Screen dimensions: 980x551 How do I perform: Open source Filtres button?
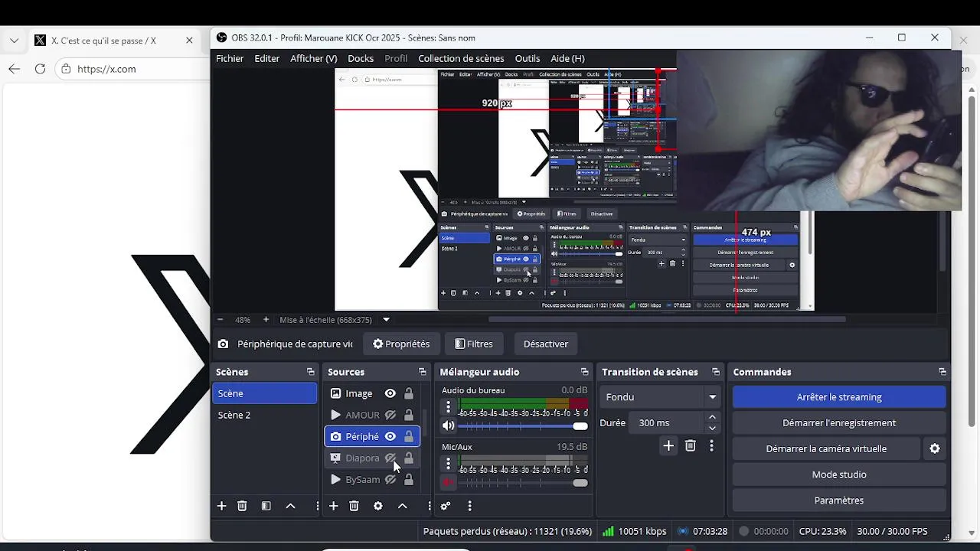473,344
